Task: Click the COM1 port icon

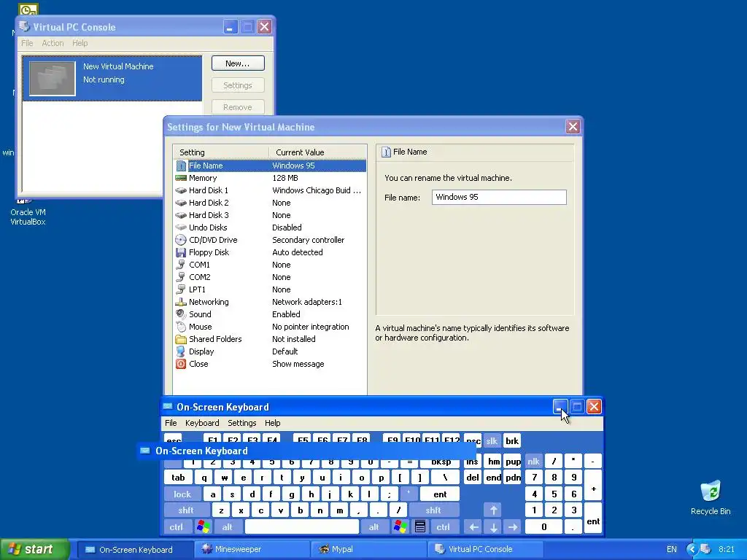Action: pyautogui.click(x=181, y=265)
